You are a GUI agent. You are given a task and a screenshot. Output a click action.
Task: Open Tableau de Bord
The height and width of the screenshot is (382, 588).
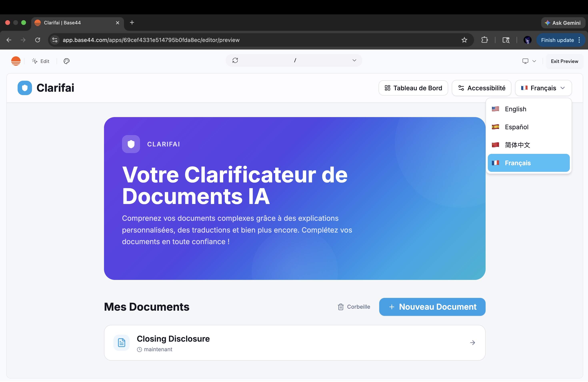(x=413, y=88)
